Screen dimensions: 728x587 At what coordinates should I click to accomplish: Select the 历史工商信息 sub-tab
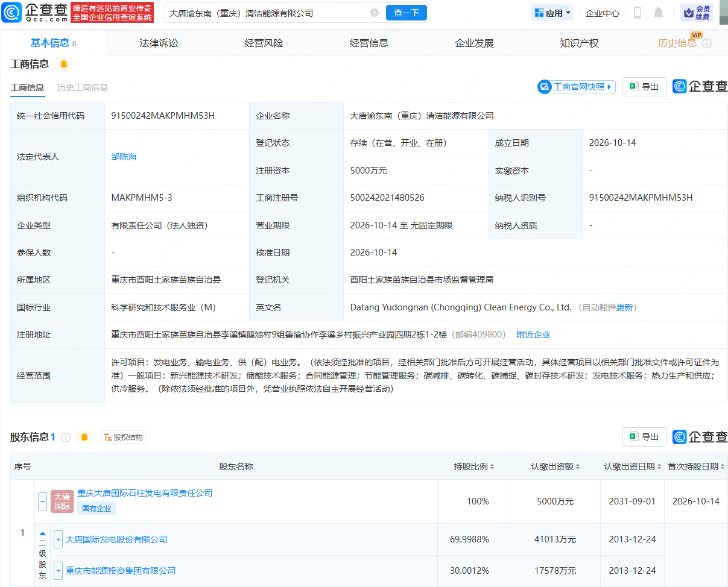click(83, 87)
